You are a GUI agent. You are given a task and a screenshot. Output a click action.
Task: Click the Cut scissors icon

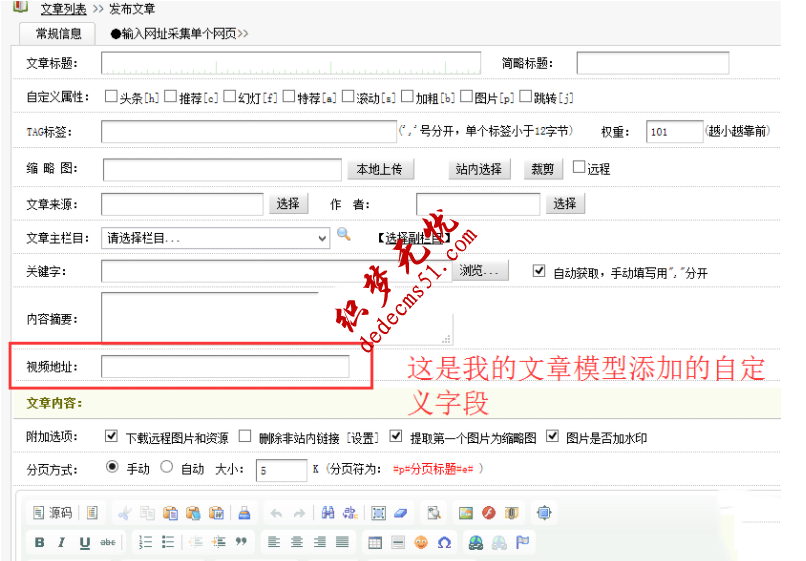pos(124,513)
